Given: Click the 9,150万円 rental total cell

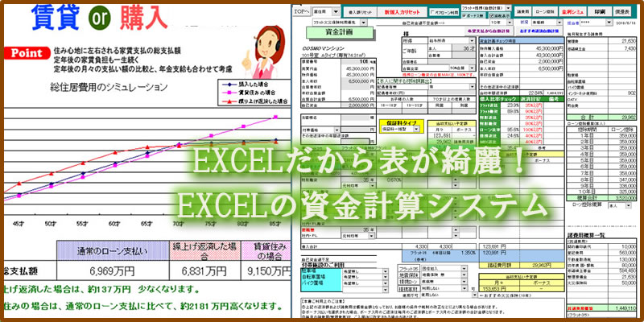Looking at the screenshot, I should [266, 271].
